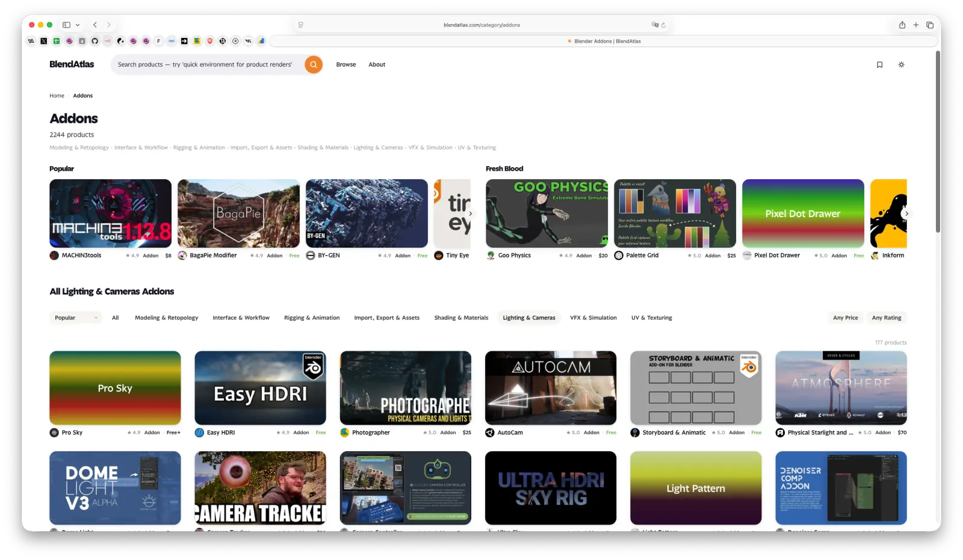Screen dimensions: 963x560
Task: Open the GitHub bookmark in the favorites bar
Action: coord(94,41)
